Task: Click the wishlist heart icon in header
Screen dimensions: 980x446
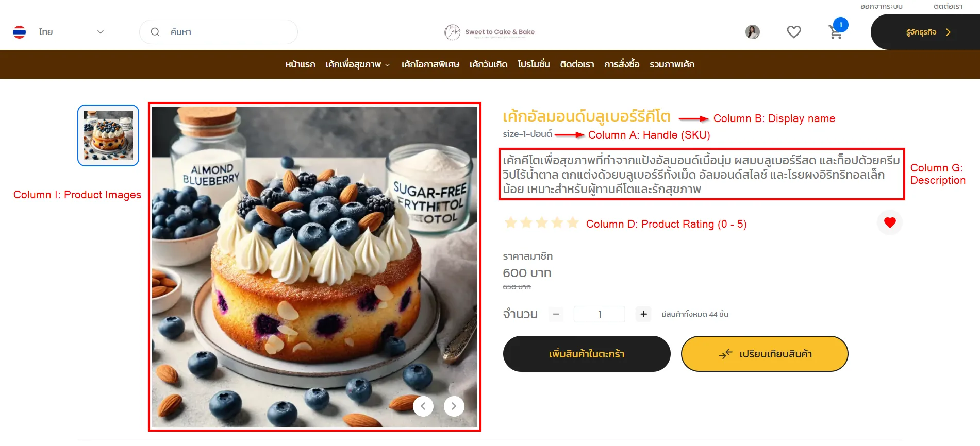Action: [x=794, y=32]
